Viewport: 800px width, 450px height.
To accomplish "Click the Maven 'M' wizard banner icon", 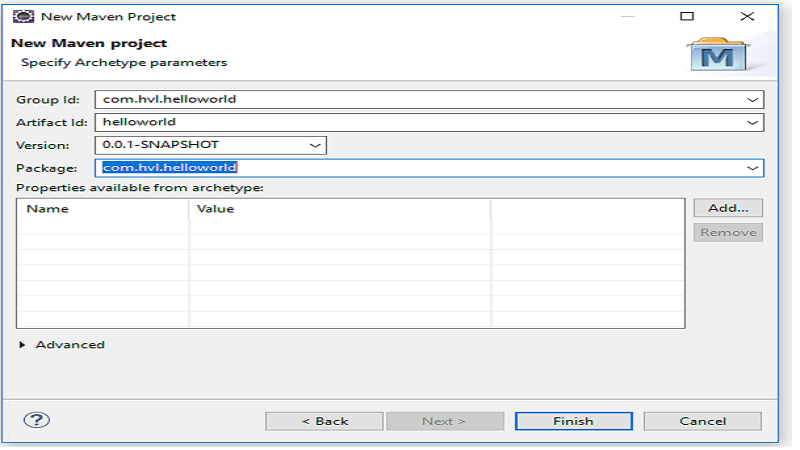I will pyautogui.click(x=717, y=54).
